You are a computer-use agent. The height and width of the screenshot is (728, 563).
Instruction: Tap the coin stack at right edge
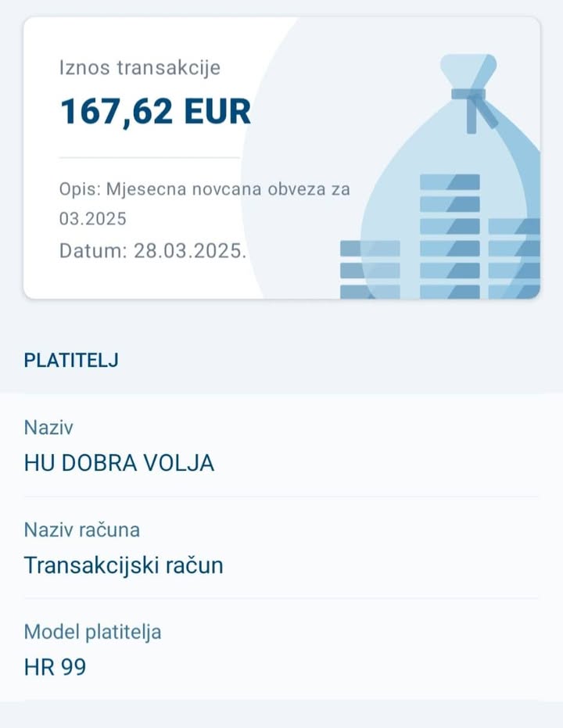(514, 258)
